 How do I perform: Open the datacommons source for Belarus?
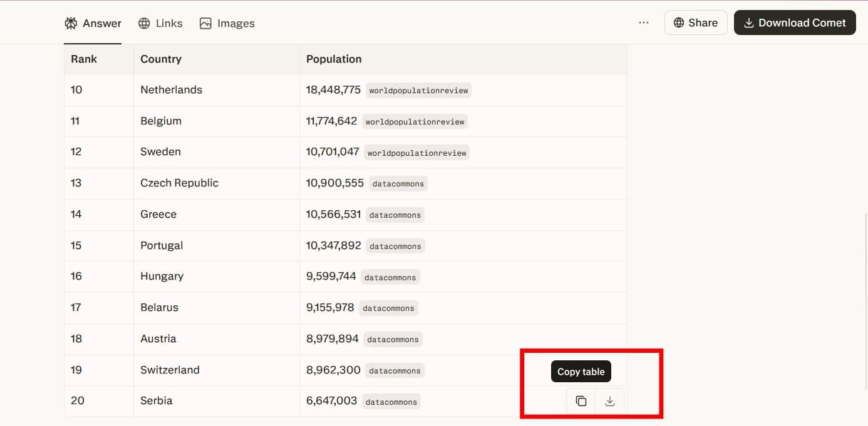388,308
